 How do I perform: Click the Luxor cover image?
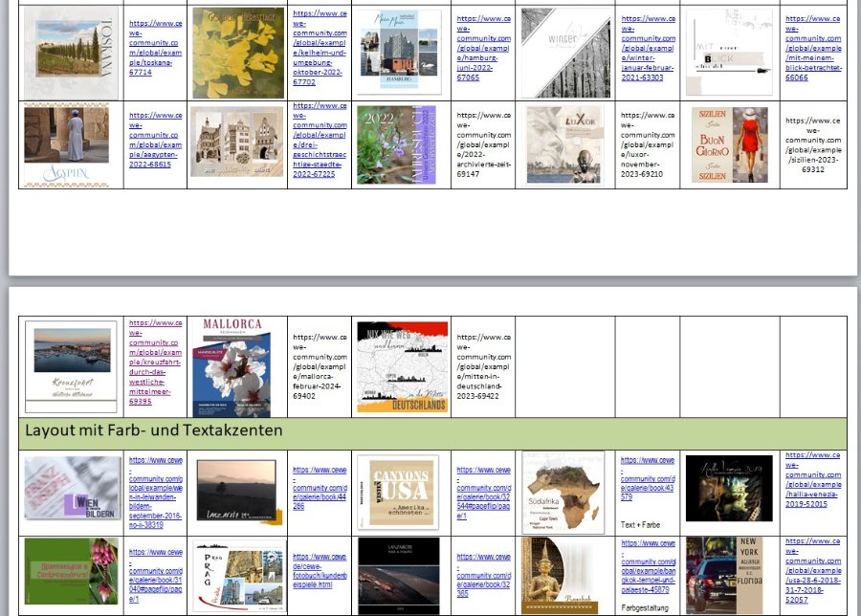point(565,145)
